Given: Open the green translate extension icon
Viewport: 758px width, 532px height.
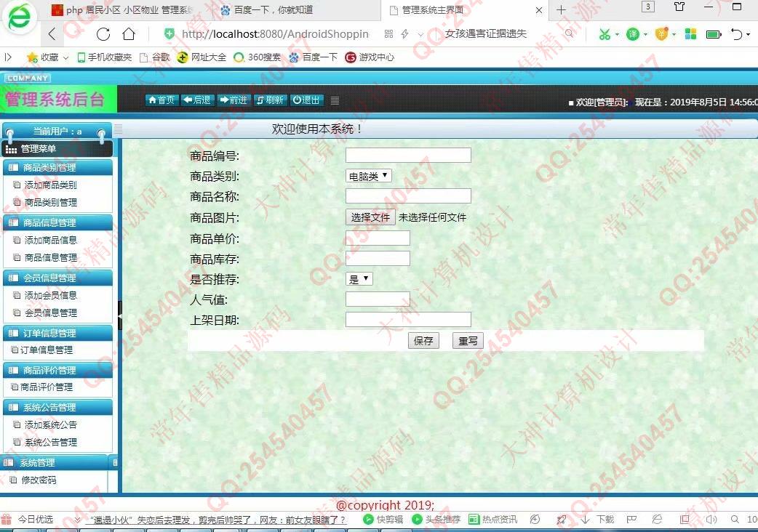Looking at the screenshot, I should (632, 33).
